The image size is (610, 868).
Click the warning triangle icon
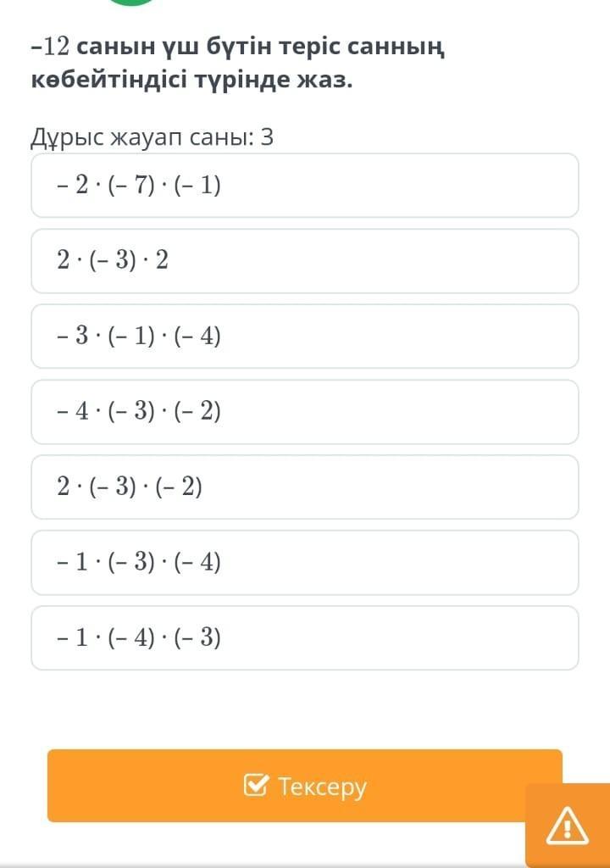tap(567, 826)
